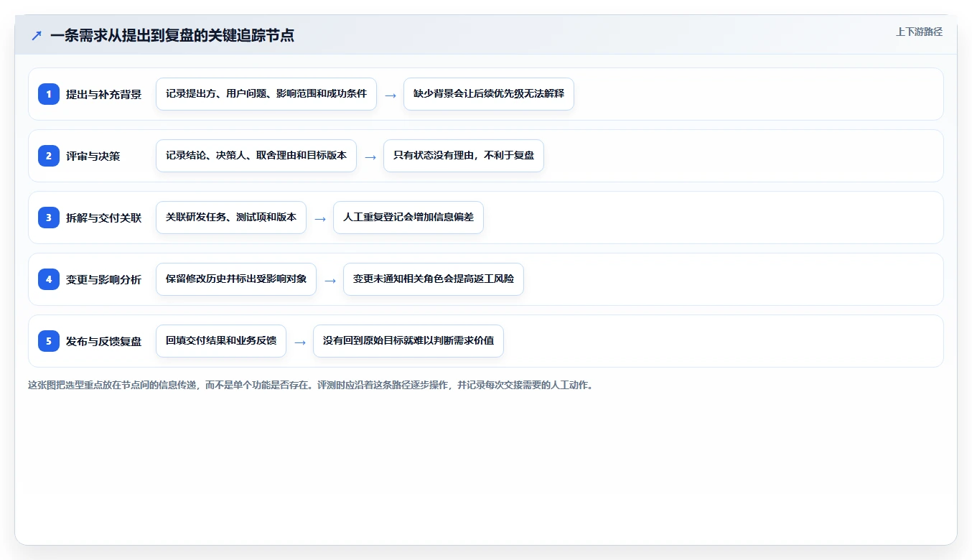Click the arrow in the 提出与补充背景 row
The image size is (972, 560).
coord(391,95)
